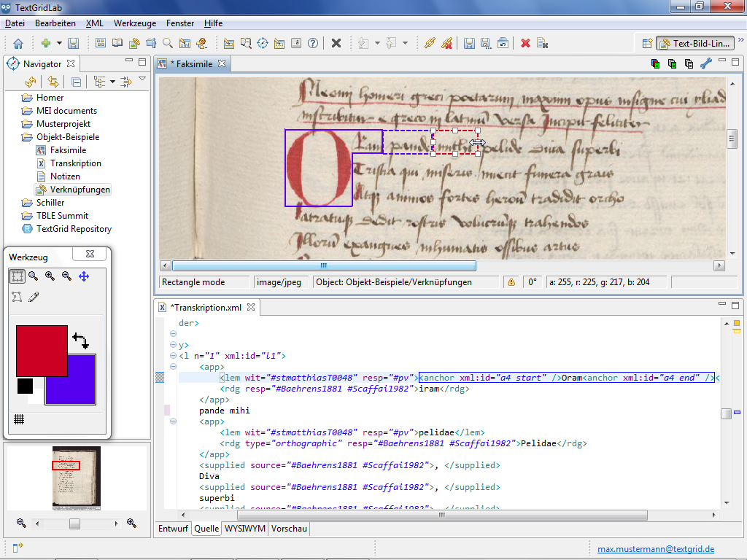The height and width of the screenshot is (560, 747).
Task: Click the wrench icon in Faksimile panel
Action: pos(705,63)
